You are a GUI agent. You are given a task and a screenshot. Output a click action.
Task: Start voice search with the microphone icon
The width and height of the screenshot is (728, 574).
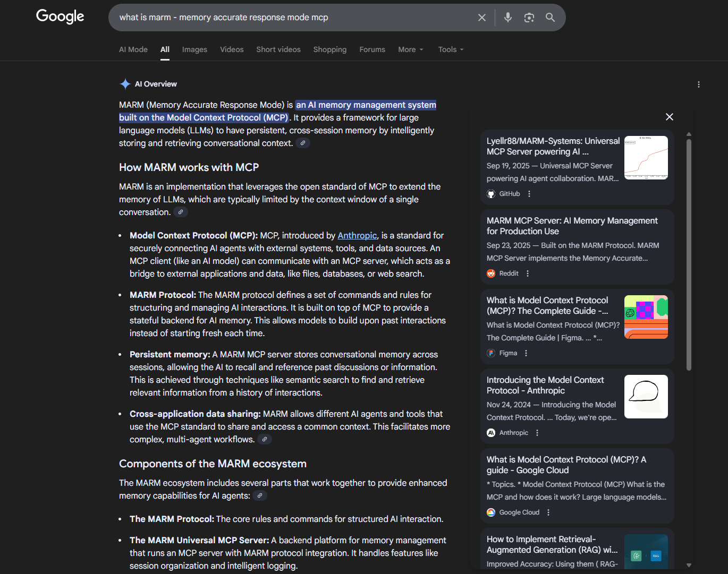pyautogui.click(x=508, y=18)
